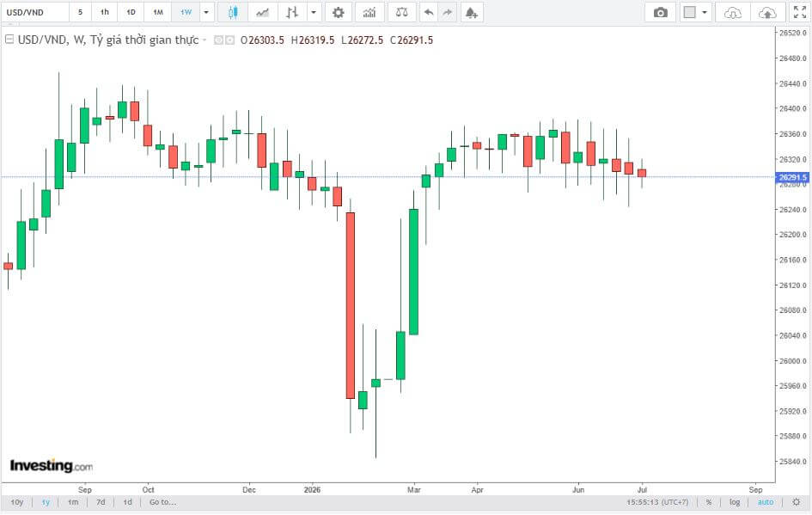Open the indicators menu
The width and height of the screenshot is (812, 515).
369,12
